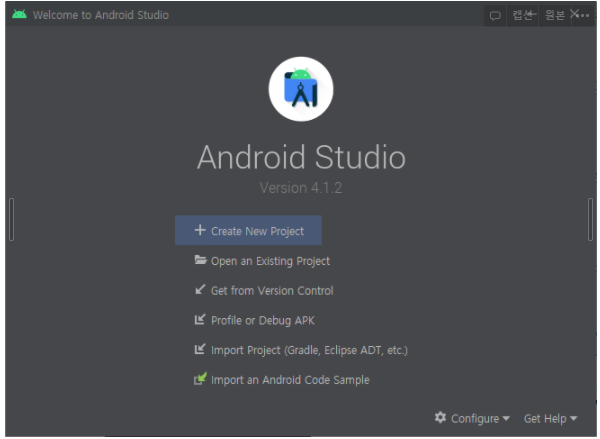Click the Welcome to Android Studio title text
This screenshot has width=600, height=439.
coord(101,15)
